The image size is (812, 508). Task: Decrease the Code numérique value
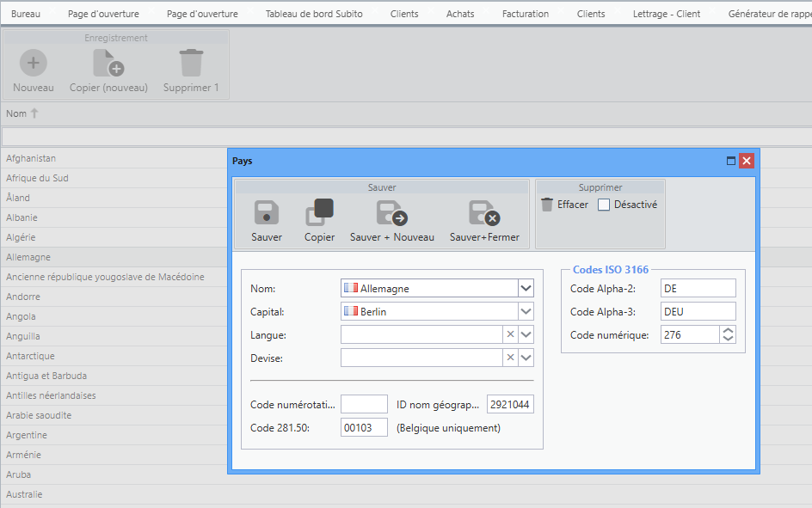728,339
